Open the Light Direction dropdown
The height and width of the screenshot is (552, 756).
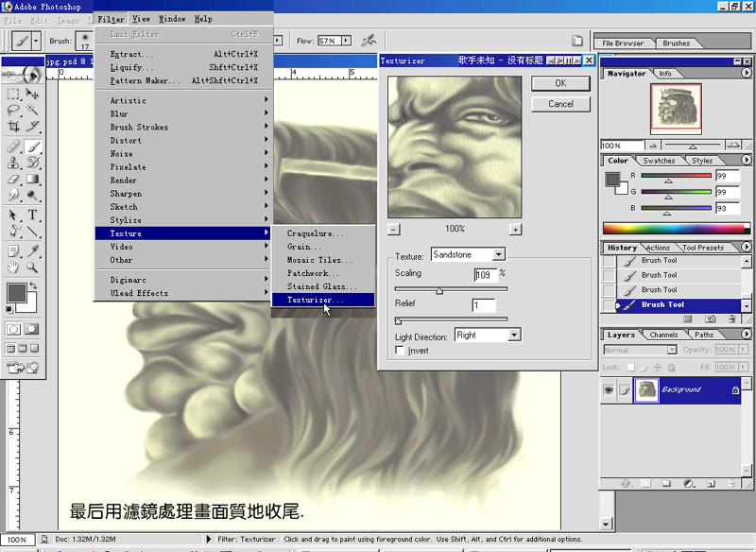(x=514, y=335)
